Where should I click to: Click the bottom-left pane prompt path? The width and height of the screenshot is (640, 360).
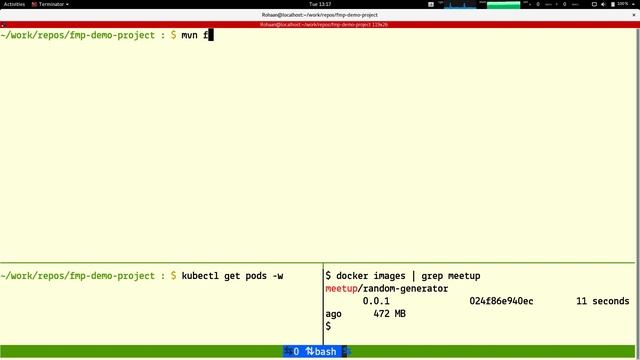pos(78,276)
